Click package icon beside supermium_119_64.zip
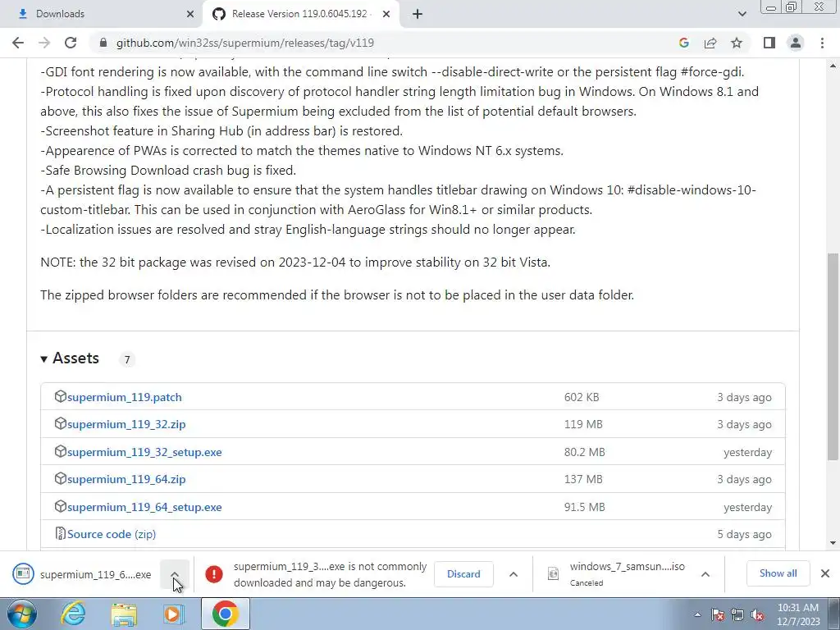The image size is (840, 630). tap(60, 478)
